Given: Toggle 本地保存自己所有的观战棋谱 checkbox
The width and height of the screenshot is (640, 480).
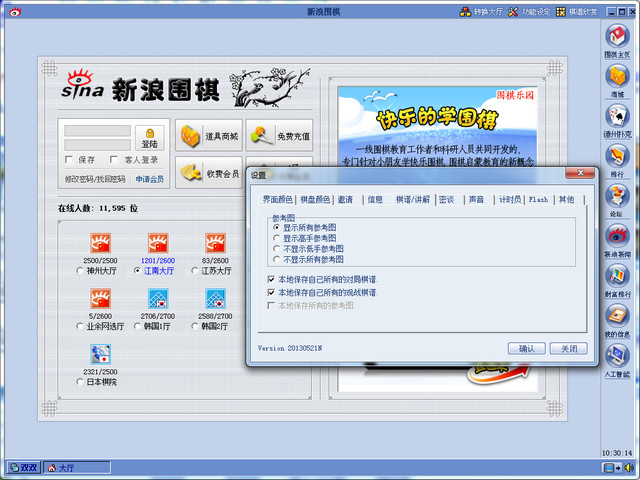Looking at the screenshot, I should [271, 292].
